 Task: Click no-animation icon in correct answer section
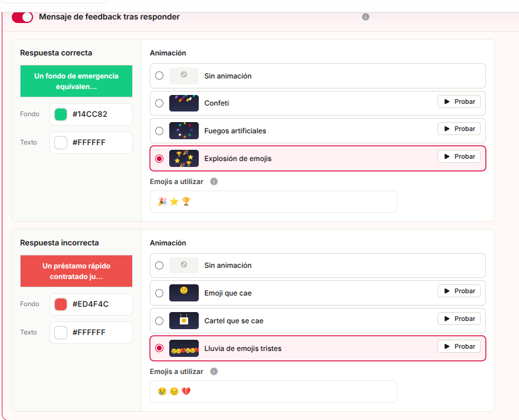[184, 76]
